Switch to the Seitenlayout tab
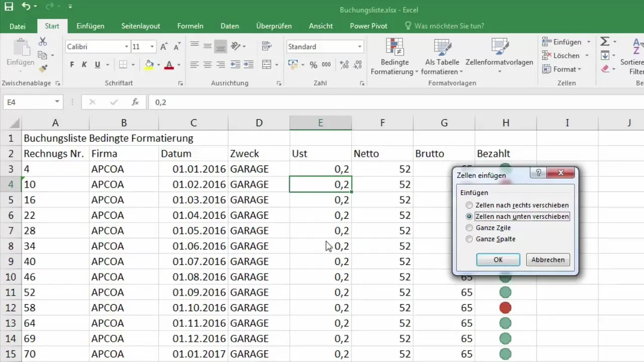The width and height of the screenshot is (644, 362). pyautogui.click(x=141, y=26)
